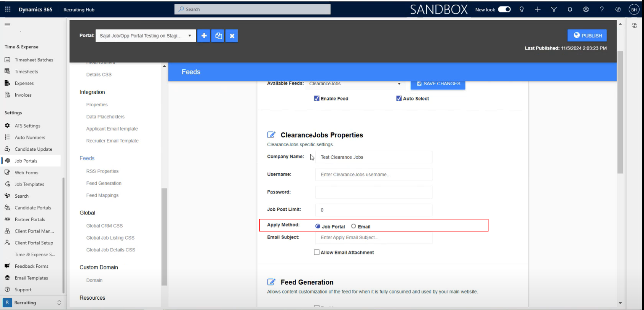Clone the current portal with copy icon
The height and width of the screenshot is (310, 644).
click(218, 36)
